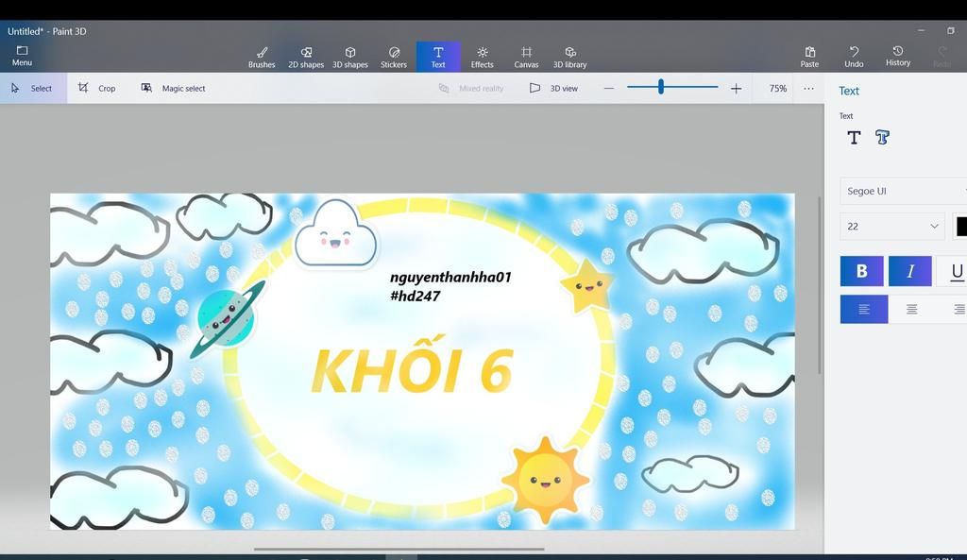
Task: Activate Magic select
Action: [x=174, y=88]
